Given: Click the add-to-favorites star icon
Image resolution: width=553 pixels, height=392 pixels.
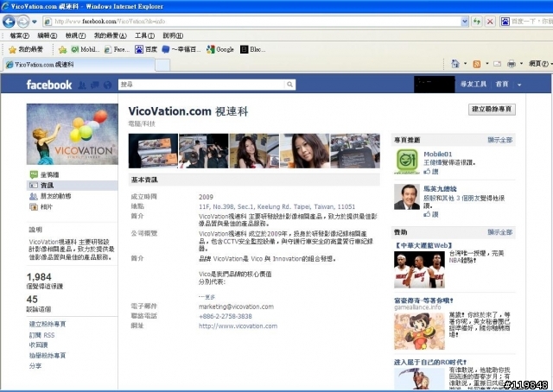Looking at the screenshot, I should (x=62, y=50).
